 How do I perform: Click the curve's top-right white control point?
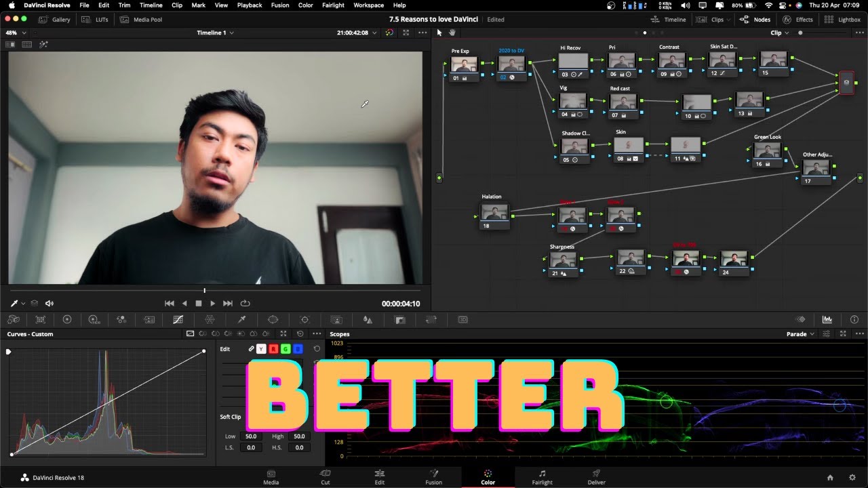point(204,351)
